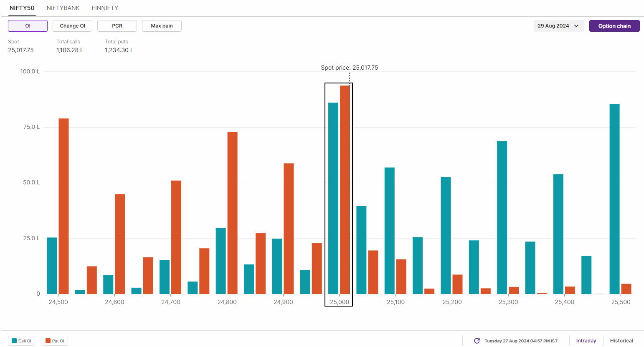Screen dimensions: 644x347
Task: Switch to Intraday mode
Action: tap(586, 341)
